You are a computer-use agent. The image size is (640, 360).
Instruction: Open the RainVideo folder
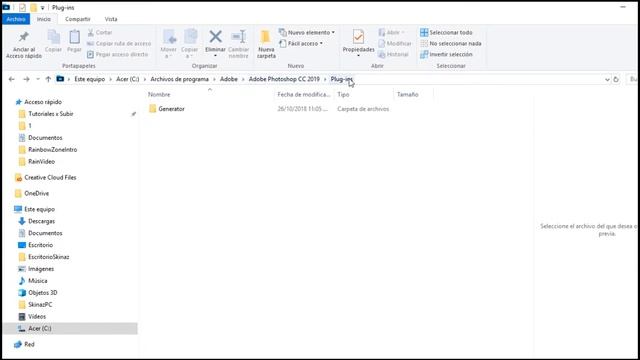(41, 162)
